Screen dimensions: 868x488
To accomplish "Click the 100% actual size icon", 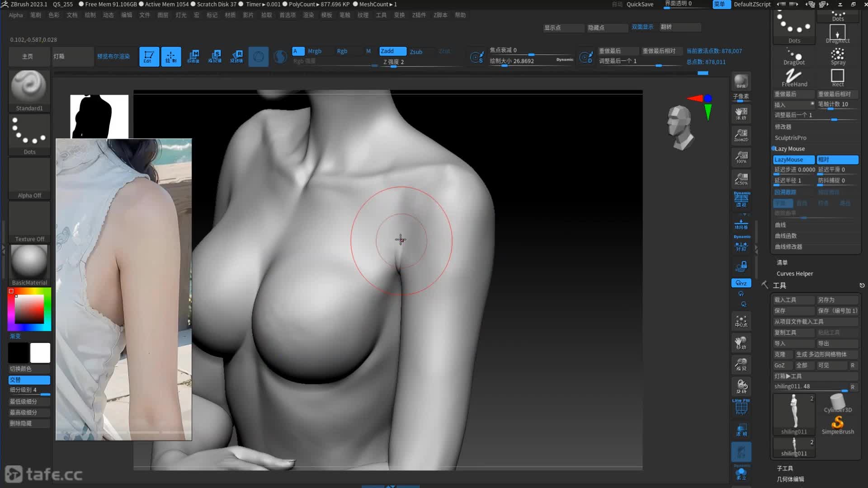I will (x=741, y=157).
